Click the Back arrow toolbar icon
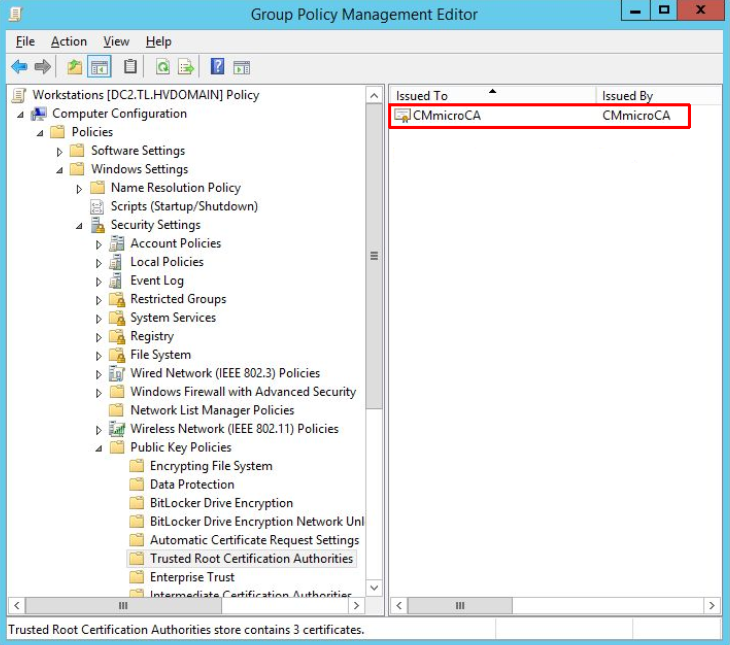 (x=18, y=67)
